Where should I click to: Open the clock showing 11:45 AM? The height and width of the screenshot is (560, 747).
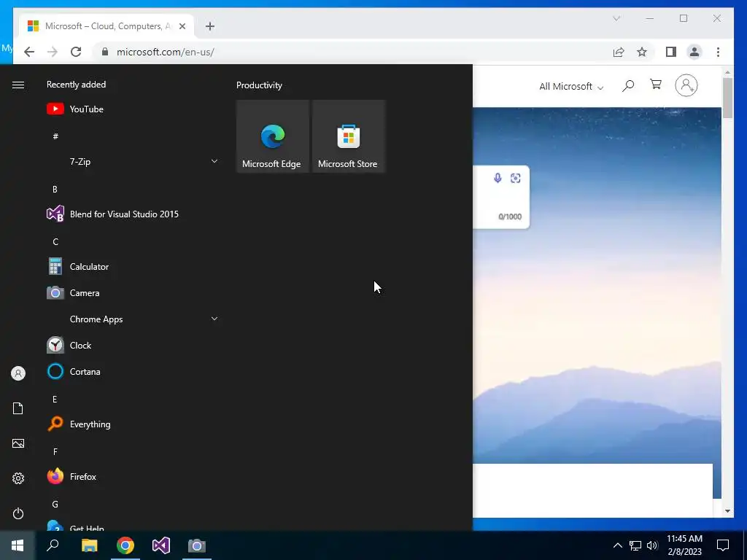(684, 545)
